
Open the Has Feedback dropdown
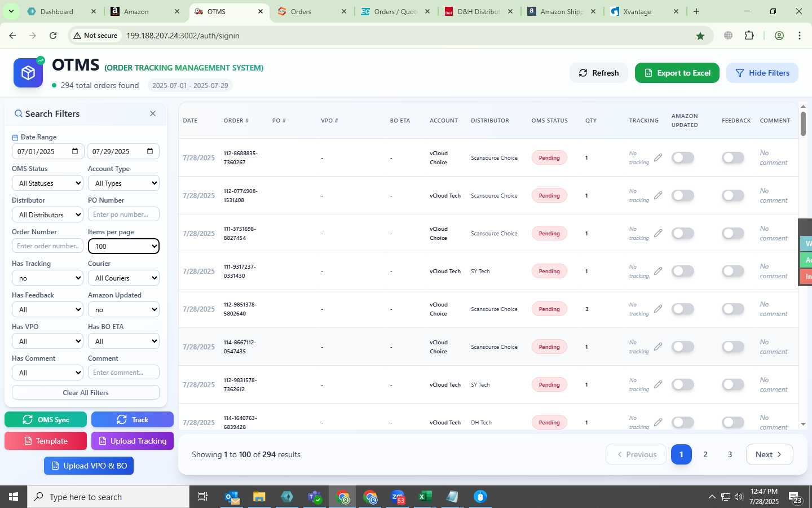[x=48, y=309]
